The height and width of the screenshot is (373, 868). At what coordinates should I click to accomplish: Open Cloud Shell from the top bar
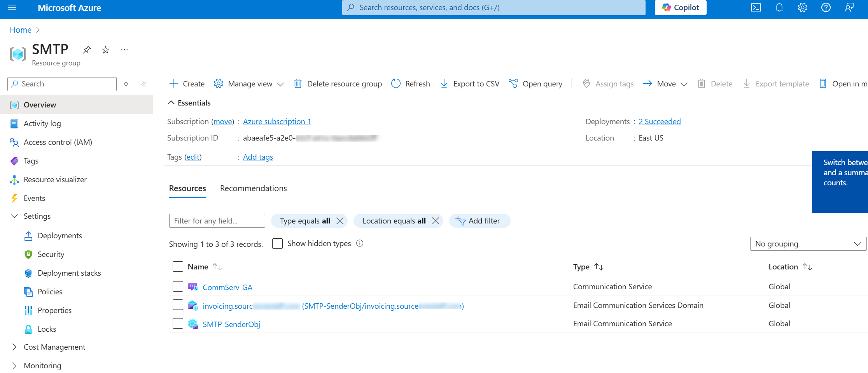point(756,7)
